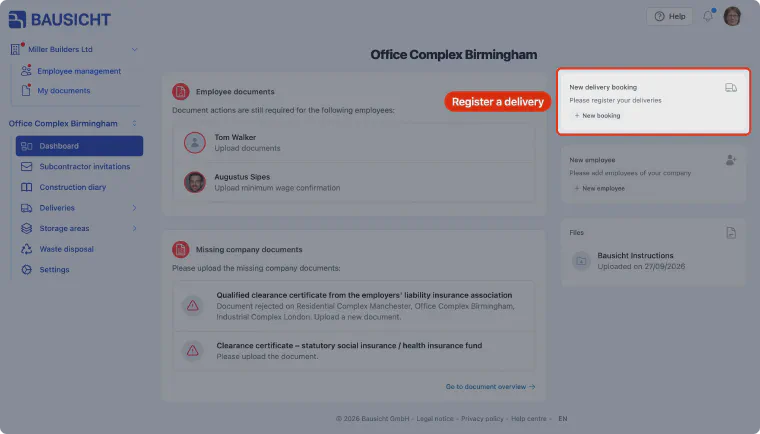The width and height of the screenshot is (760, 434).
Task: Click the Storage areas layers icon
Action: [x=27, y=228]
